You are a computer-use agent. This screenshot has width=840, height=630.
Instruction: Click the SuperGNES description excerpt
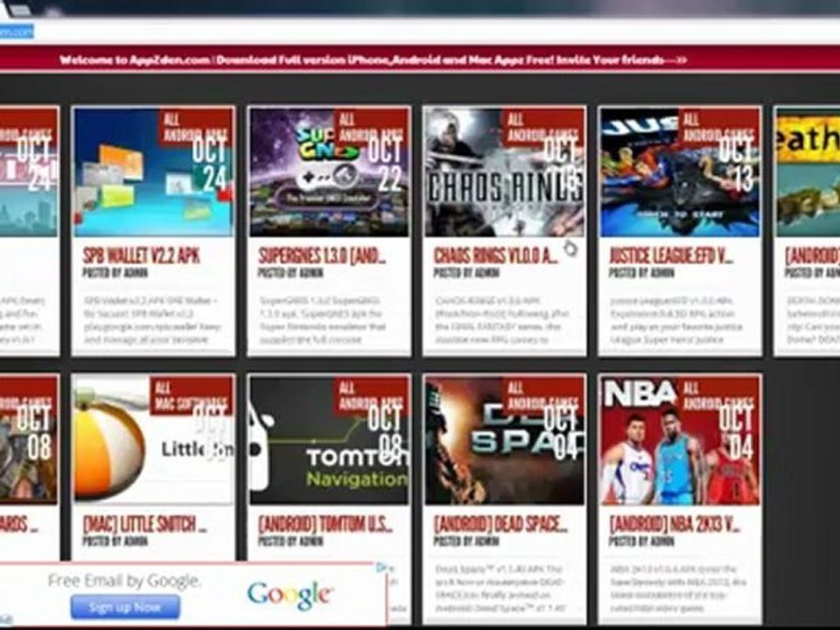pyautogui.click(x=321, y=320)
